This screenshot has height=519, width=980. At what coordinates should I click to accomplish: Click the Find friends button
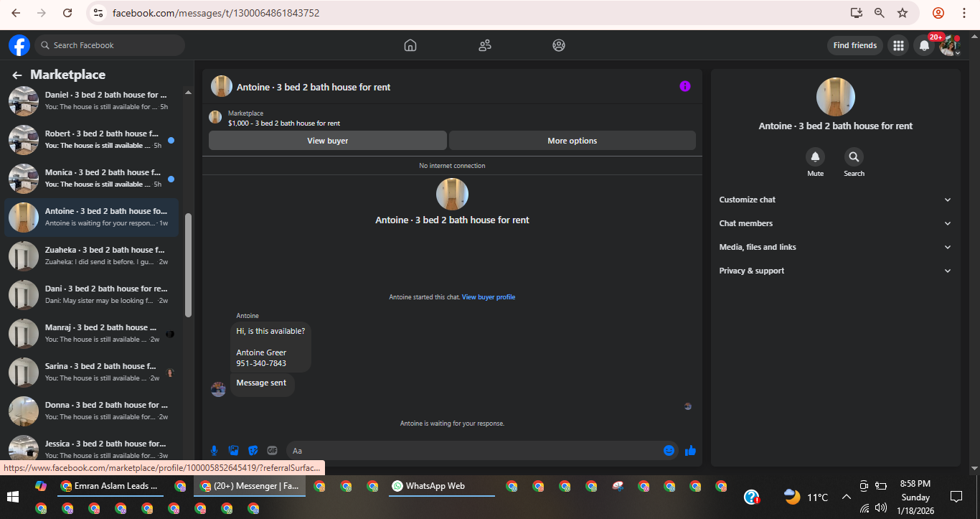855,45
